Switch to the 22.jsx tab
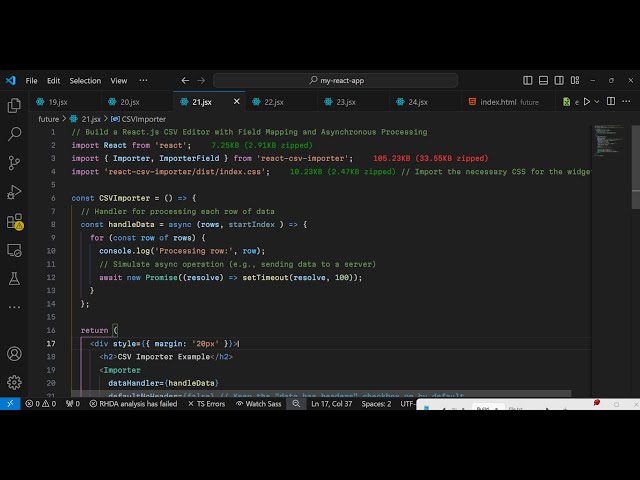 [273, 102]
